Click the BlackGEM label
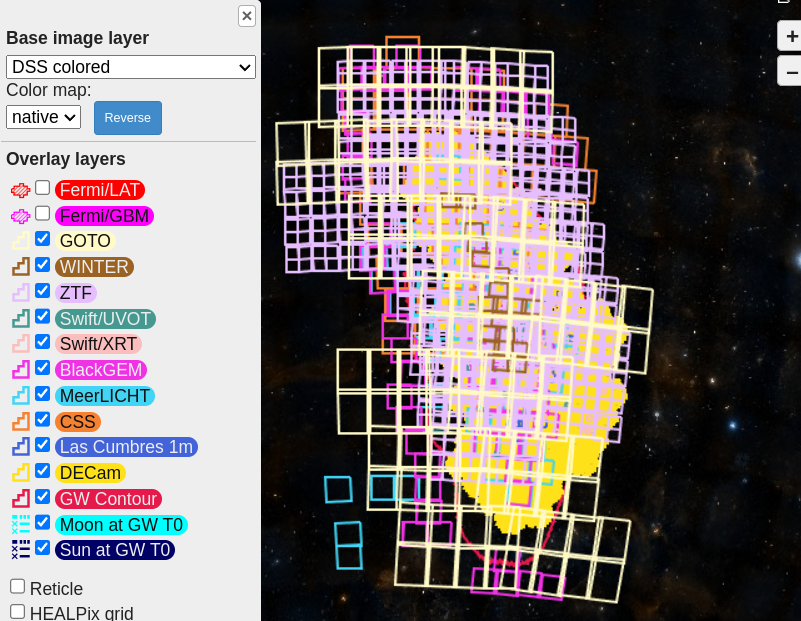 point(101,370)
